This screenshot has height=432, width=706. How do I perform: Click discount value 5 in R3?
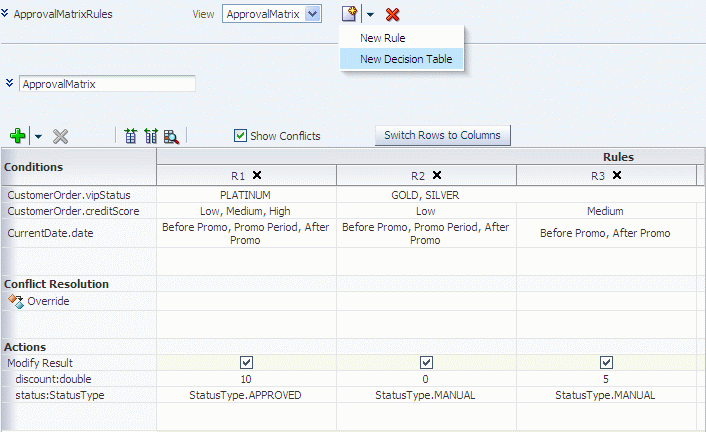tap(606, 379)
